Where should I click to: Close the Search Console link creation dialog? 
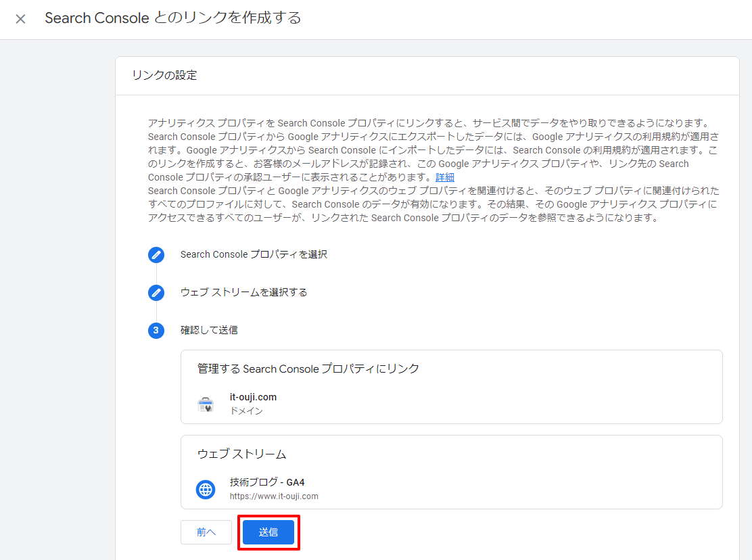(x=20, y=19)
